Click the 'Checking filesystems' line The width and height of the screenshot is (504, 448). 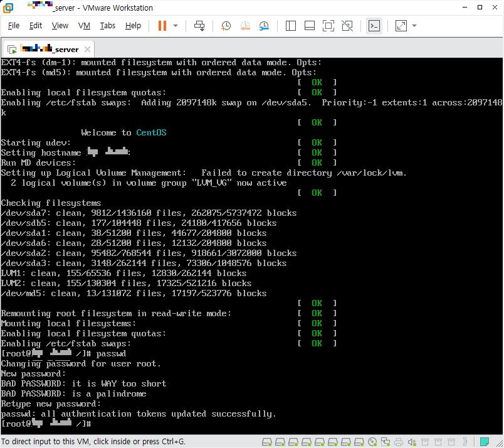coord(51,203)
